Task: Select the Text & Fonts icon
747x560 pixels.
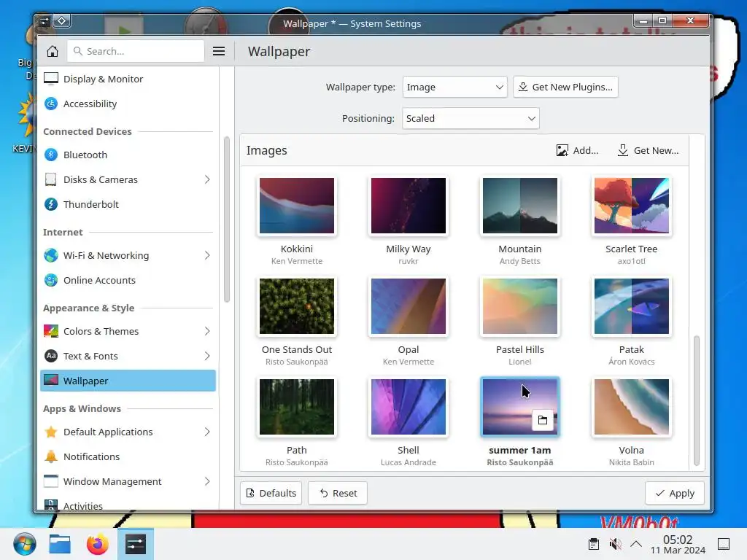Action: pos(51,356)
